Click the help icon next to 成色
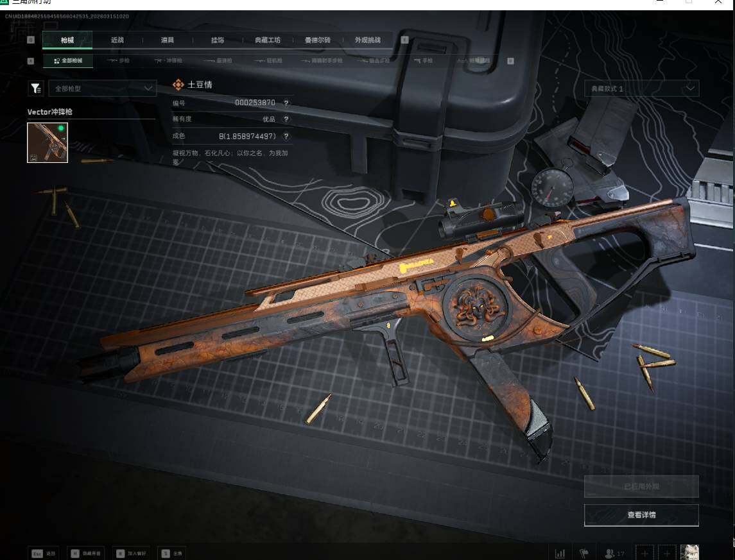Viewport: 735px width, 560px height. pos(286,136)
